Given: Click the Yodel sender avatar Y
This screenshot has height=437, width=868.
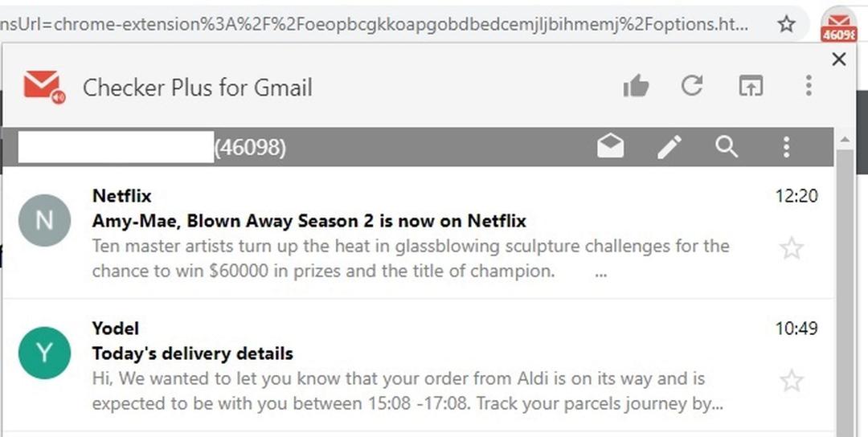Looking at the screenshot, I should tap(44, 353).
